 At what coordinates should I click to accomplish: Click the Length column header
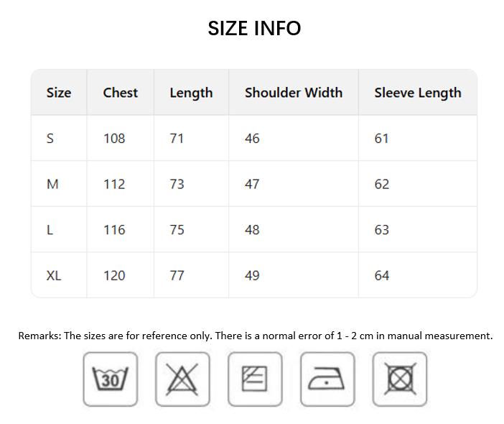[x=191, y=93]
